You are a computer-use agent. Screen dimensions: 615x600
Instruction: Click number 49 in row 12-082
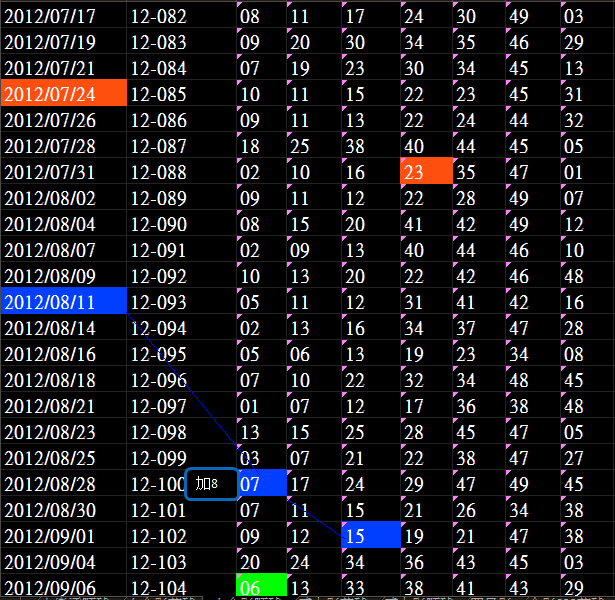519,16
